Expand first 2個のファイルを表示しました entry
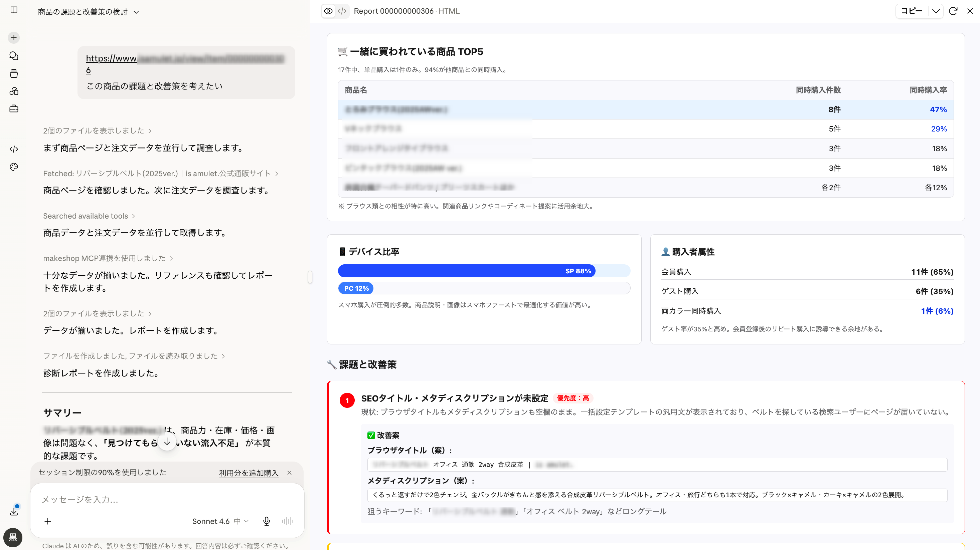The image size is (980, 550). [98, 130]
